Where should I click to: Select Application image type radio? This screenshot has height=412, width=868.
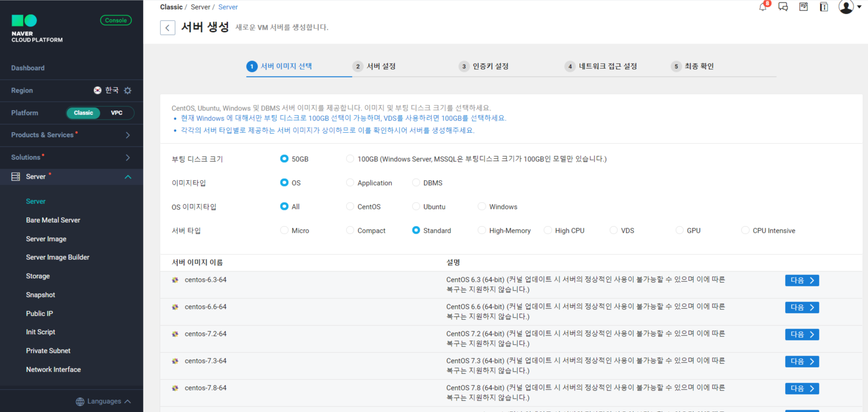click(350, 182)
